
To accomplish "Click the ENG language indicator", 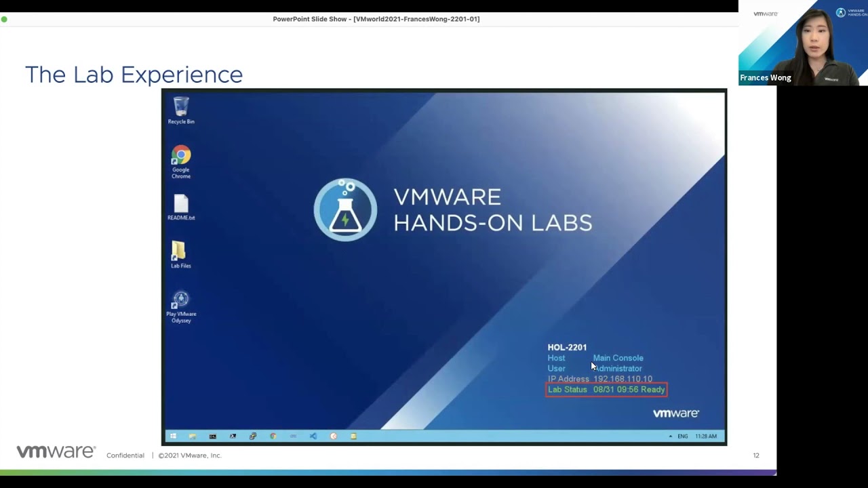I will pyautogui.click(x=682, y=436).
